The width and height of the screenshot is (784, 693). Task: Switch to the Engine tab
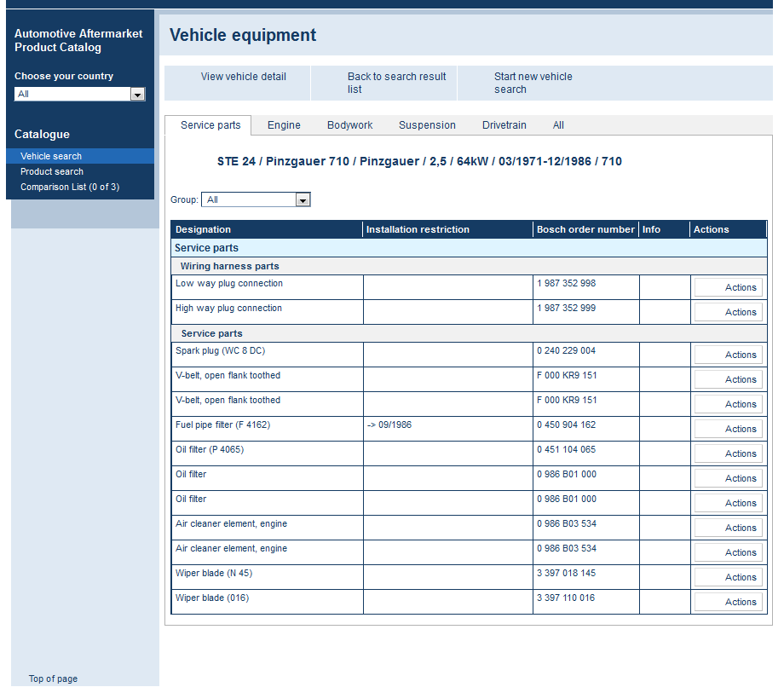click(283, 125)
